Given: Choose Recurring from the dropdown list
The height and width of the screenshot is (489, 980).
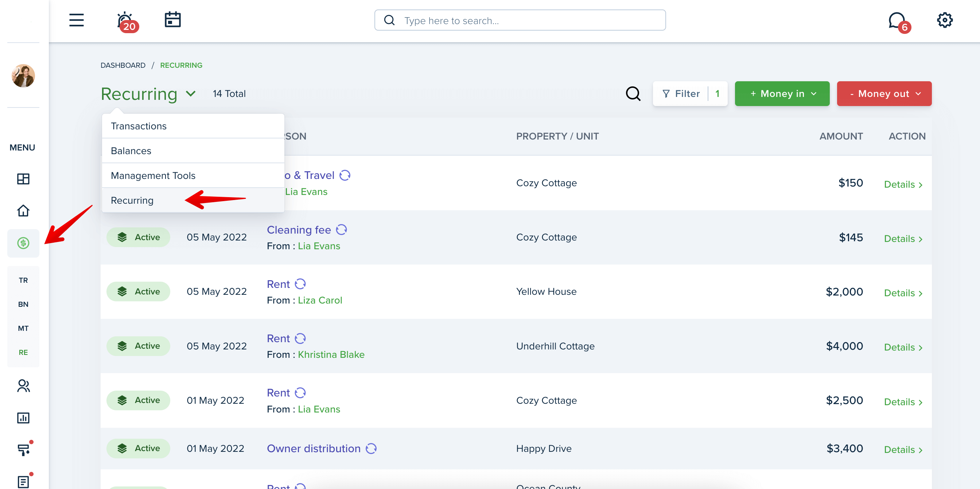Looking at the screenshot, I should click(193, 200).
